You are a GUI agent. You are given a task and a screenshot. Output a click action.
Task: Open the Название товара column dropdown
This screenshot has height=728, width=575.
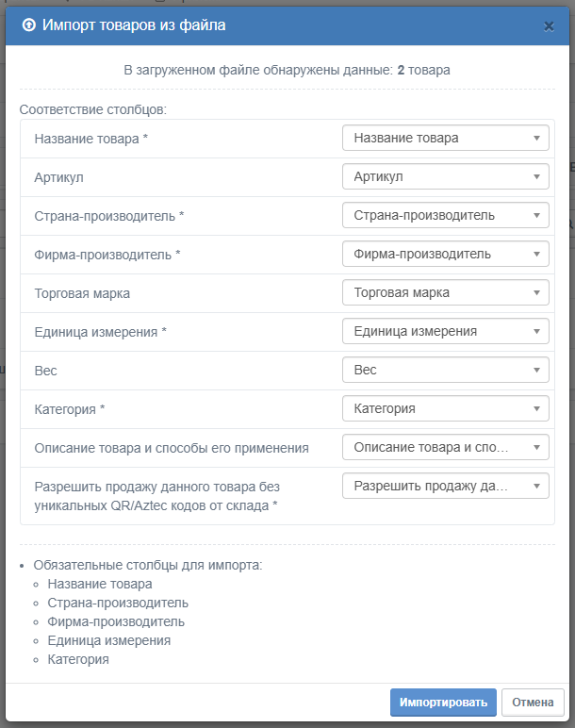[446, 138]
